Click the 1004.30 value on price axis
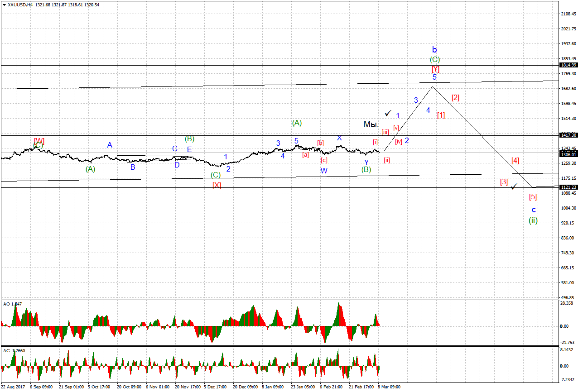This screenshot has height=392, width=578. pos(568,208)
